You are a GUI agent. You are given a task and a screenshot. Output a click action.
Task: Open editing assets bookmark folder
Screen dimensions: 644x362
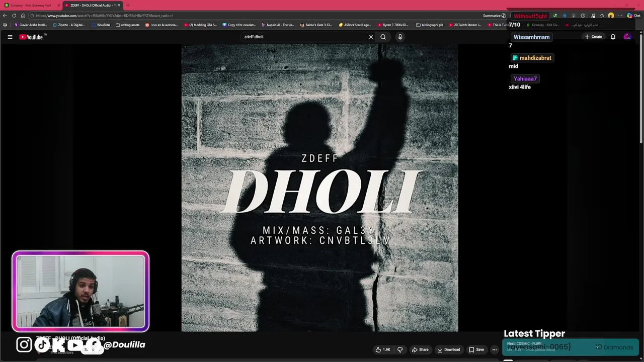pyautogui.click(x=127, y=25)
